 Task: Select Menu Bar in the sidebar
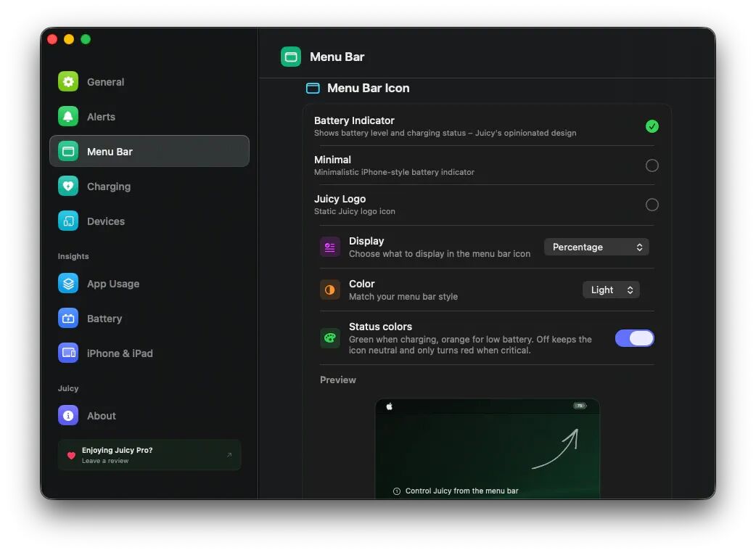149,151
